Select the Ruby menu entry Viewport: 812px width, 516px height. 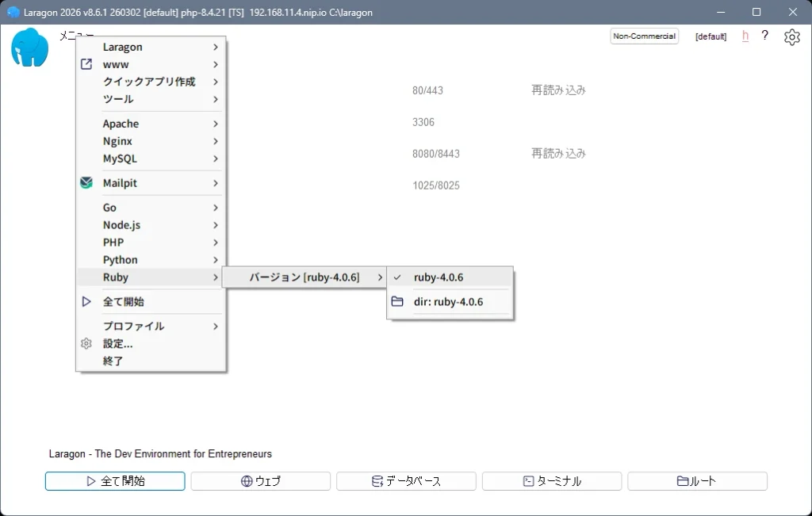(x=151, y=277)
